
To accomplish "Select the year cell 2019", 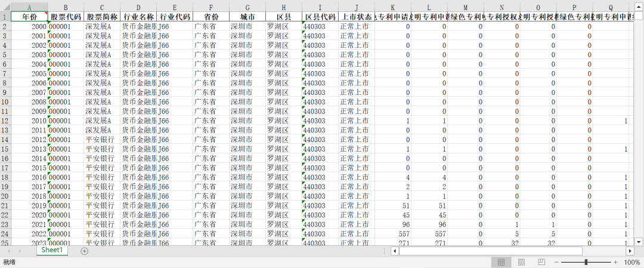I will [x=29, y=205].
